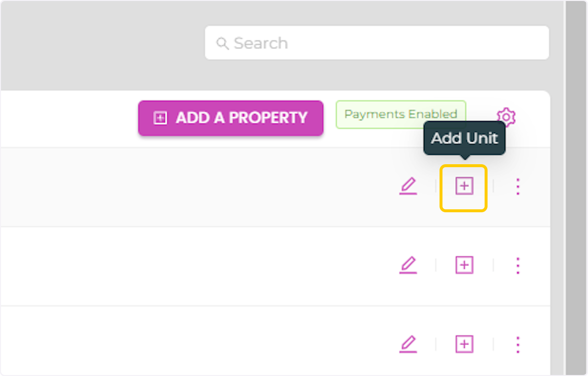Viewport: 588px width, 376px height.
Task: Open the first property's three-dot menu
Action: pos(518,187)
